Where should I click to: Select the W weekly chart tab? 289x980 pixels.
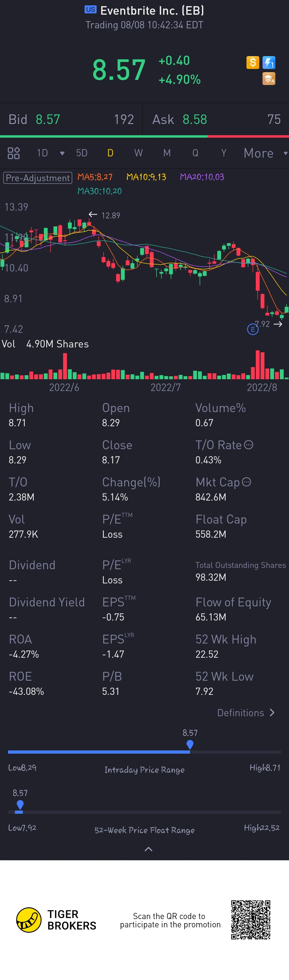(x=138, y=153)
